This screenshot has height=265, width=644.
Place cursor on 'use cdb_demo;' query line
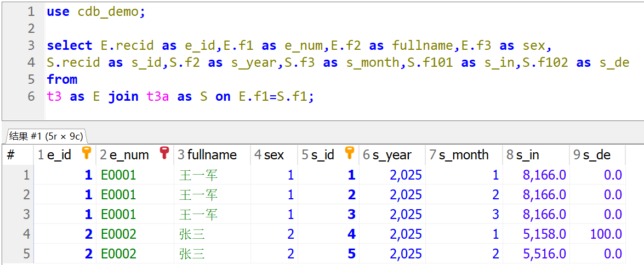96,12
